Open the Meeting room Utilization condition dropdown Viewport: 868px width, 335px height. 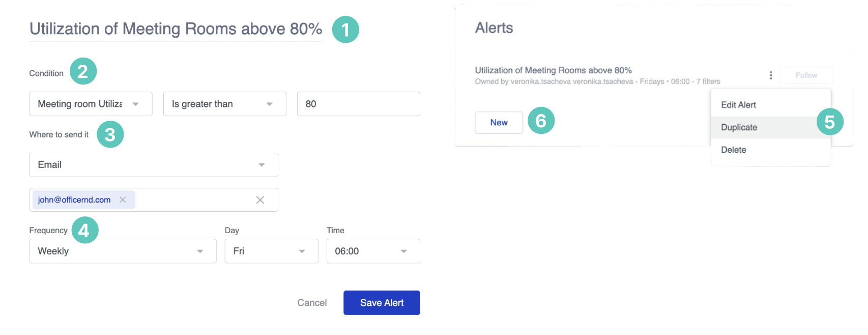pos(91,104)
